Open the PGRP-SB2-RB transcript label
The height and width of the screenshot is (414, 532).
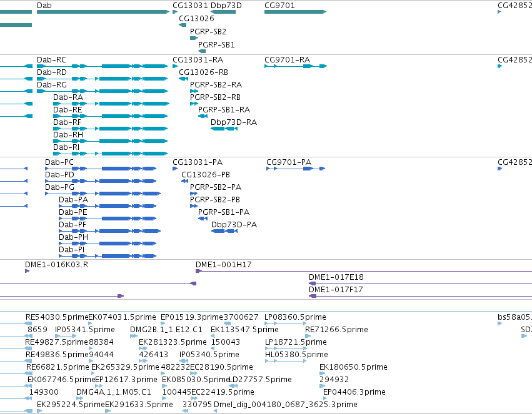pyautogui.click(x=215, y=97)
